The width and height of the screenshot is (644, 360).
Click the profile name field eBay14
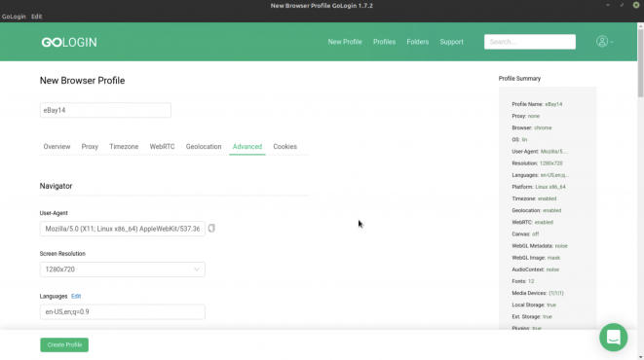pos(105,110)
